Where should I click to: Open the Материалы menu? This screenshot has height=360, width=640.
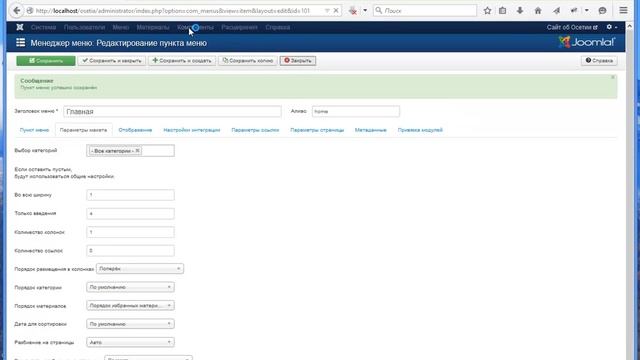[153, 27]
